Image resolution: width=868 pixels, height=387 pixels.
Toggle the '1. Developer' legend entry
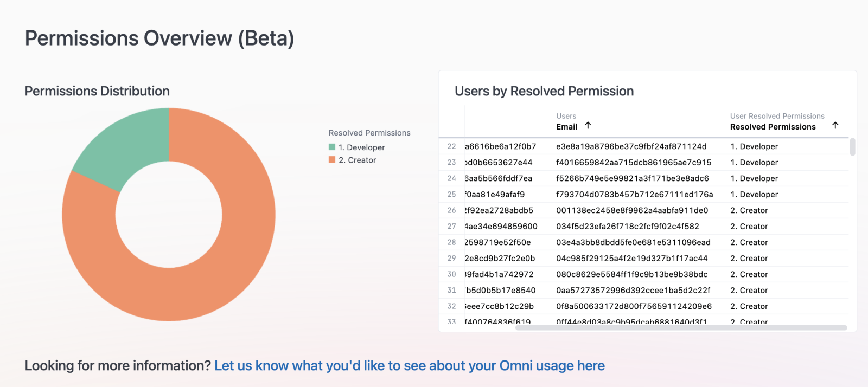click(361, 147)
